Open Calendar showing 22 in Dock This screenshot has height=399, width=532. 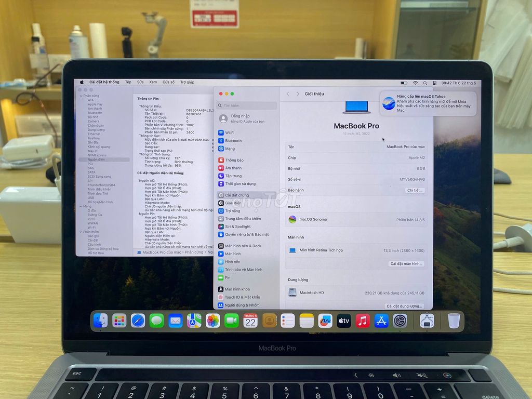(x=250, y=321)
